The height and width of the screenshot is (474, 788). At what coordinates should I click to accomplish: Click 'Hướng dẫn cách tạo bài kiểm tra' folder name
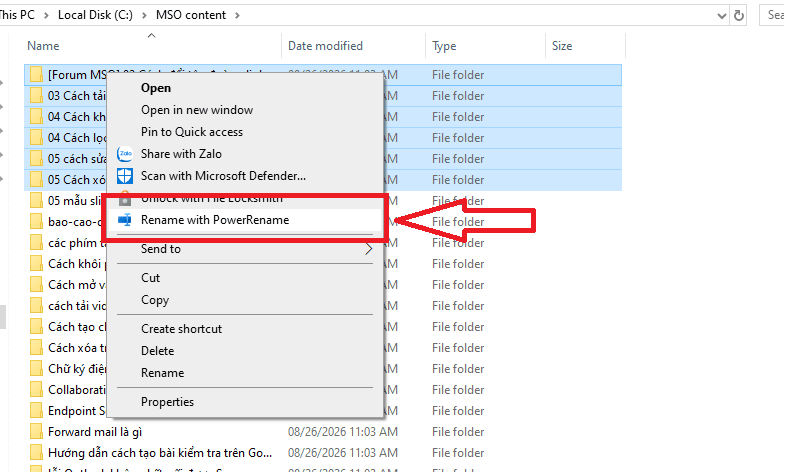point(160,453)
